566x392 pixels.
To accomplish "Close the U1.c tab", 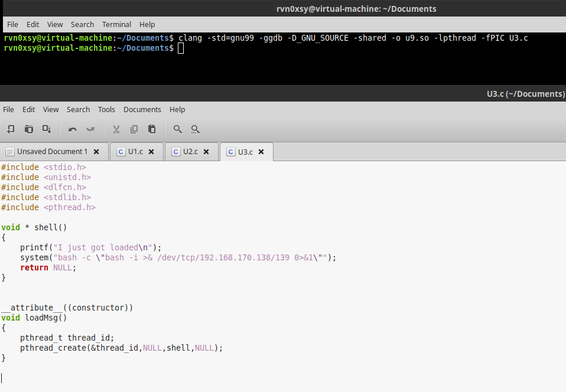I will click(151, 152).
